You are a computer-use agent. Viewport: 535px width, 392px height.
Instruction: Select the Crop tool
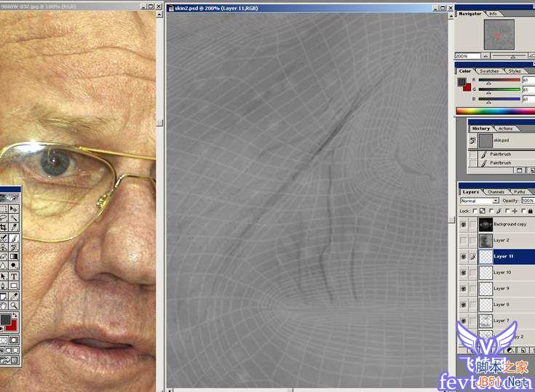click(3, 227)
